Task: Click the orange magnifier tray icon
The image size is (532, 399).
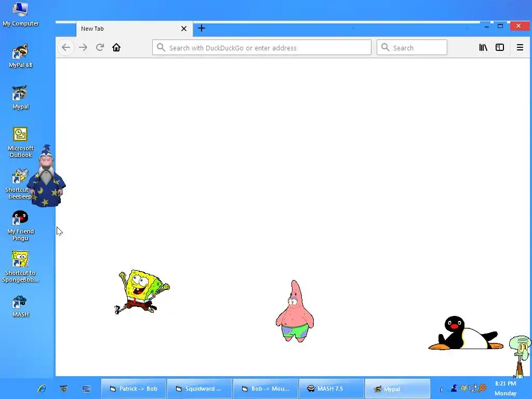Action: pos(482,388)
